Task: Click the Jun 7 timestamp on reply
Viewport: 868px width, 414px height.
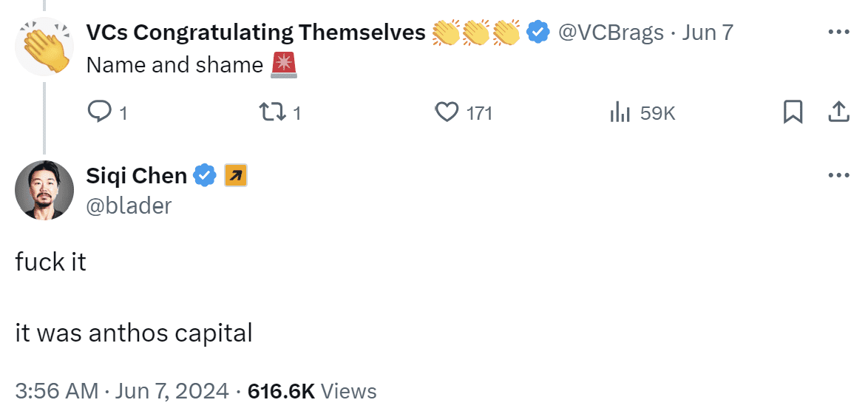Action: click(708, 33)
